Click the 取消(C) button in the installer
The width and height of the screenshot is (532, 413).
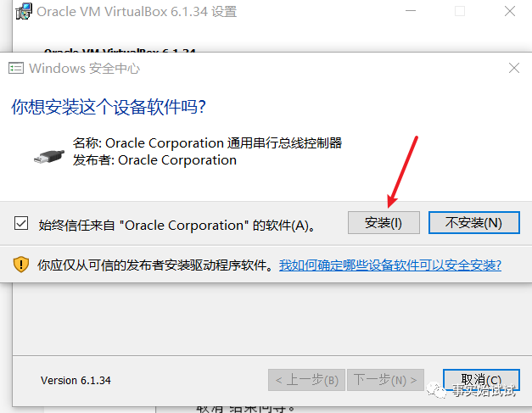pos(481,380)
